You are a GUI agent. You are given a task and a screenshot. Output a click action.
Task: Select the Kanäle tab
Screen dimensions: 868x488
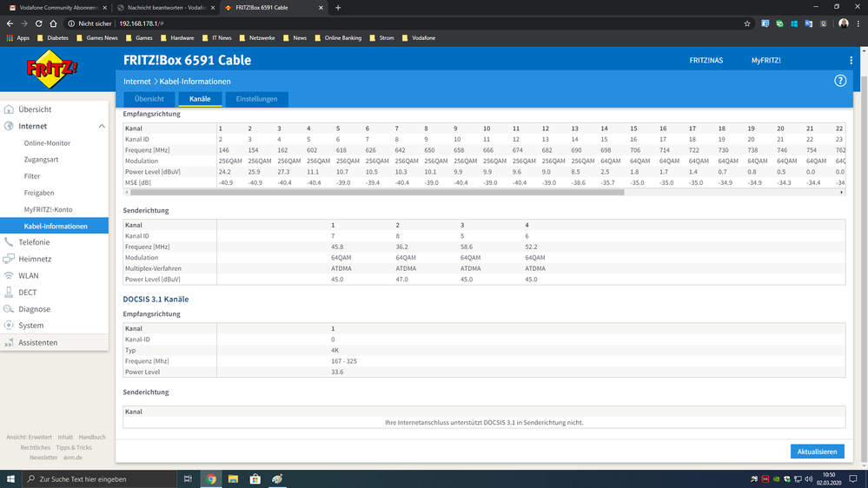[x=200, y=99]
